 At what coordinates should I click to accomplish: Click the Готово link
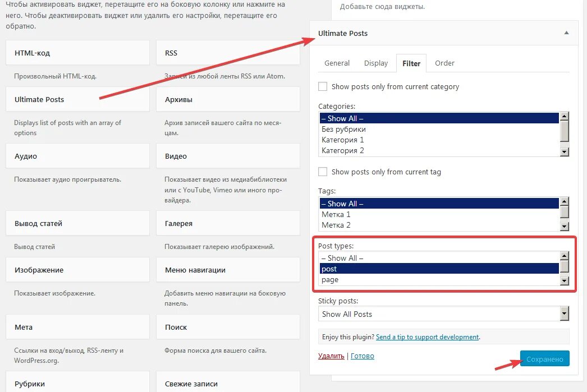pos(362,356)
